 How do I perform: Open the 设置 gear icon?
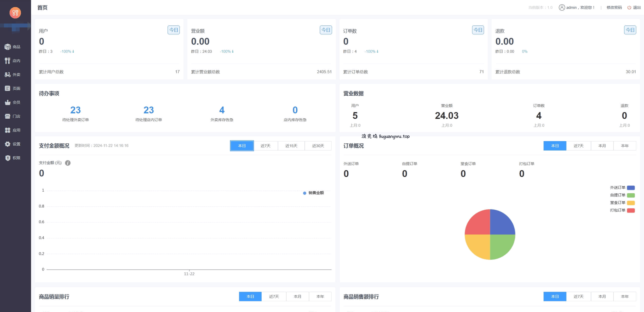(x=8, y=144)
